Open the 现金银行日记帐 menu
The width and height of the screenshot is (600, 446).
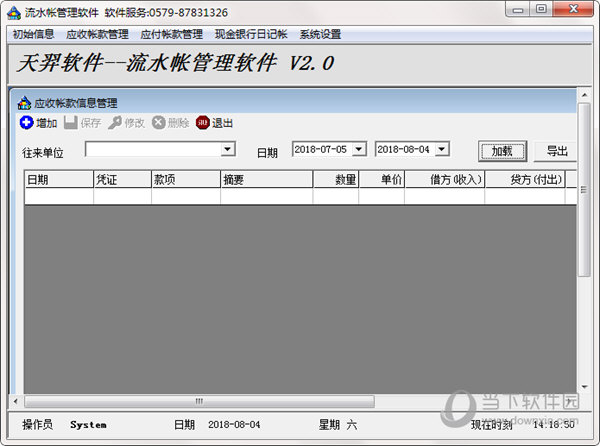pos(251,34)
